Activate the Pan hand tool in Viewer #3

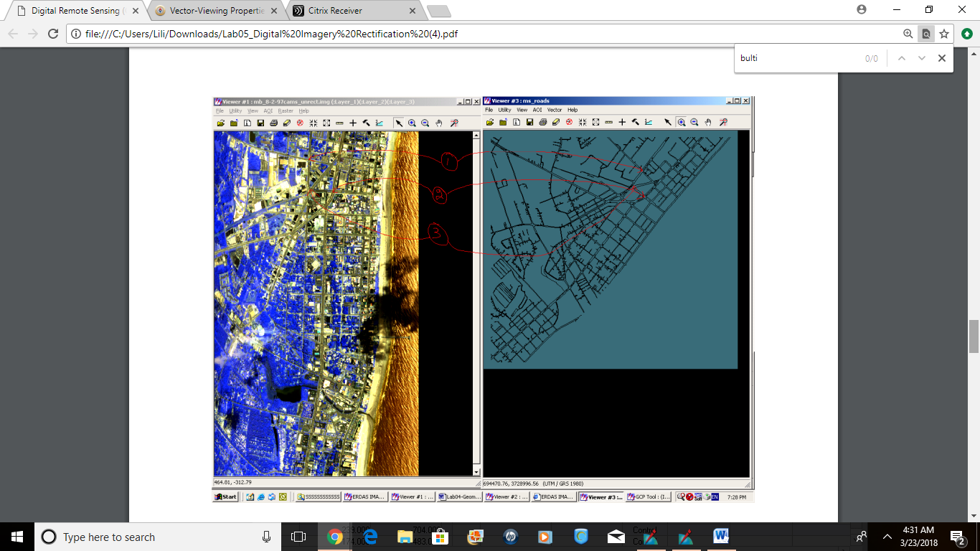tap(707, 123)
